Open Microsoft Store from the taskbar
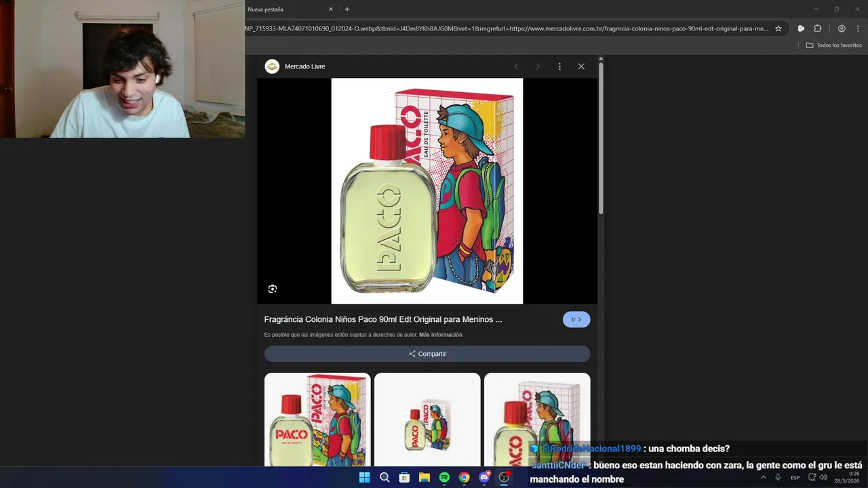 (x=404, y=477)
